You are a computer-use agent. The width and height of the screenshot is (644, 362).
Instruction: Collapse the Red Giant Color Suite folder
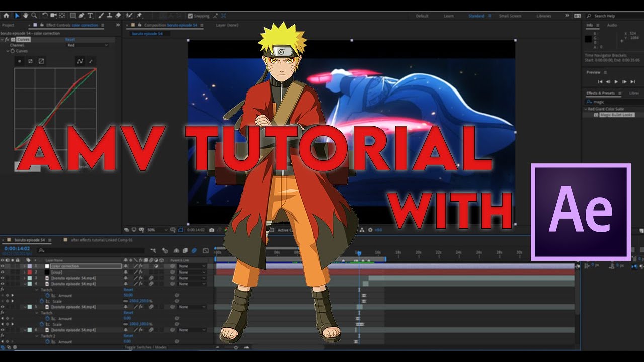[586, 109]
